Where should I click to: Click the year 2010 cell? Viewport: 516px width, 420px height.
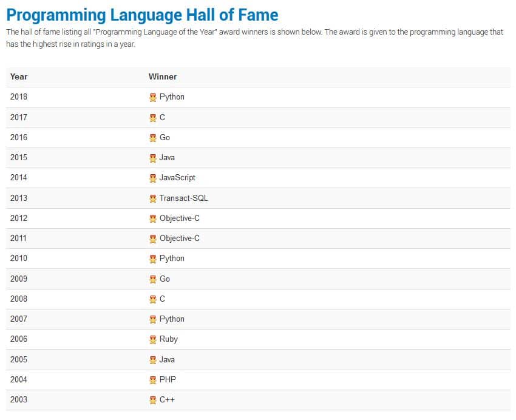(x=19, y=258)
